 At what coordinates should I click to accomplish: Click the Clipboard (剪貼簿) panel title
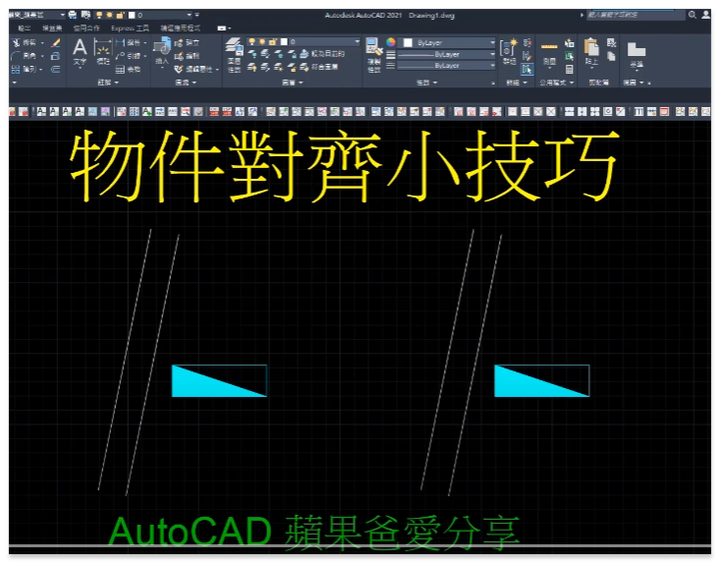(599, 83)
